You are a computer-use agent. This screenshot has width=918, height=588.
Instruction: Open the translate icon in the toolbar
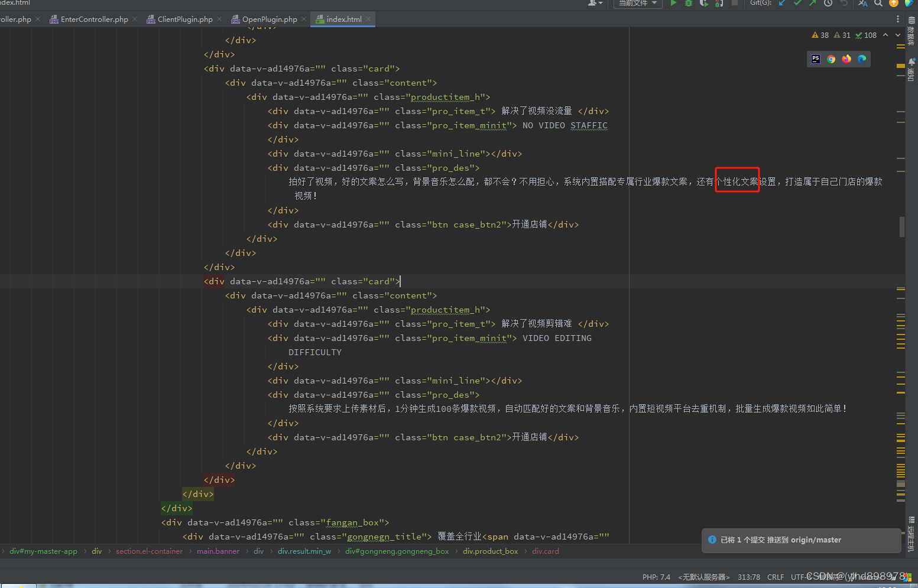pos(863,3)
